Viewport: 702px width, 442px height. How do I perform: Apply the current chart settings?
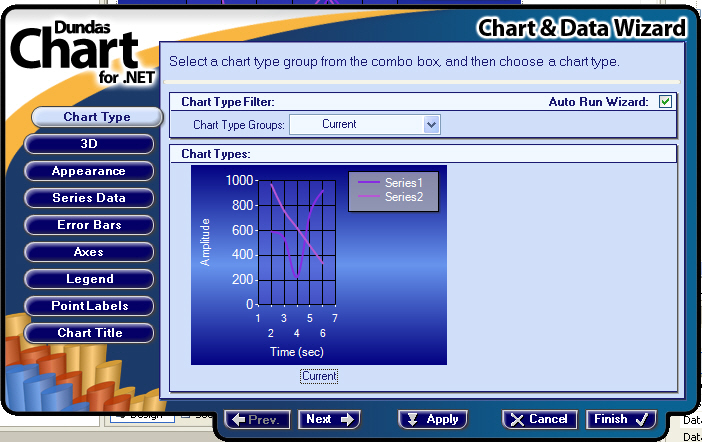pos(433,420)
